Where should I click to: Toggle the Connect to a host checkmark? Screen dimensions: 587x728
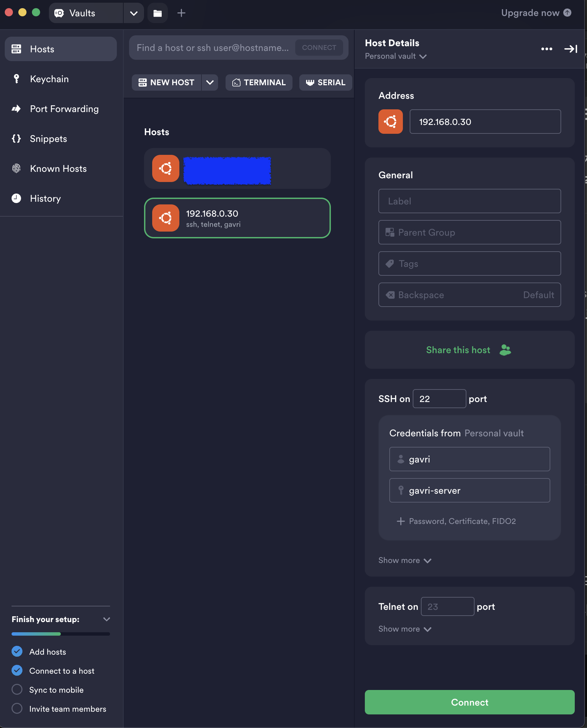(x=17, y=670)
